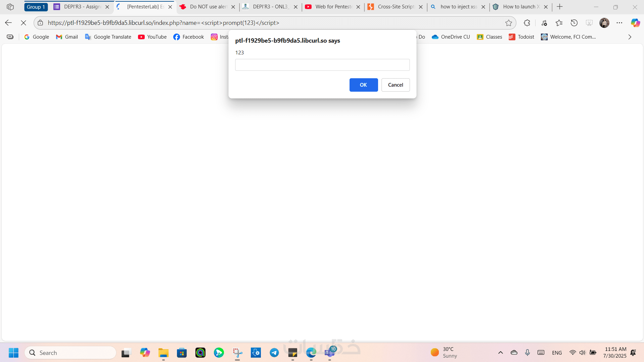Stop the page from loading
Image resolution: width=644 pixels, height=362 pixels.
[24, 23]
